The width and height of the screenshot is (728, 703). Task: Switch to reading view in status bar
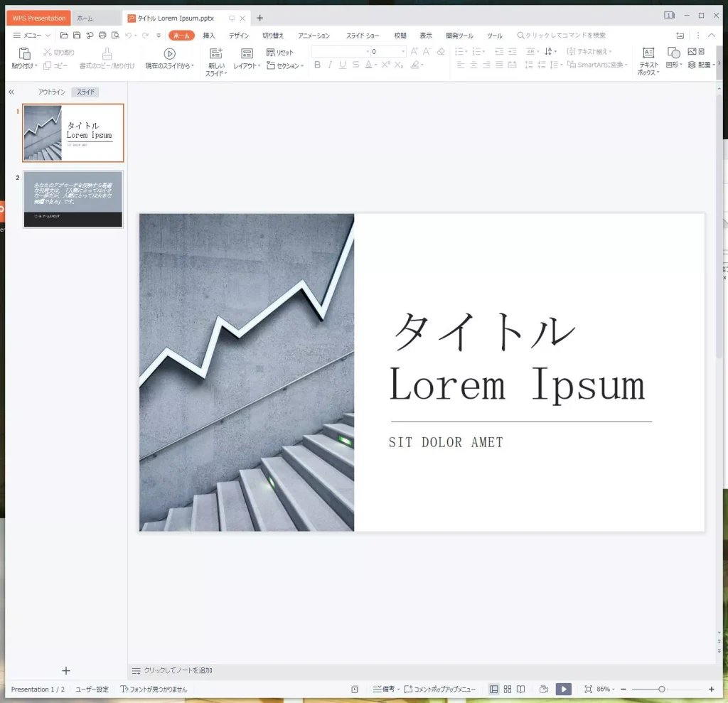click(521, 689)
